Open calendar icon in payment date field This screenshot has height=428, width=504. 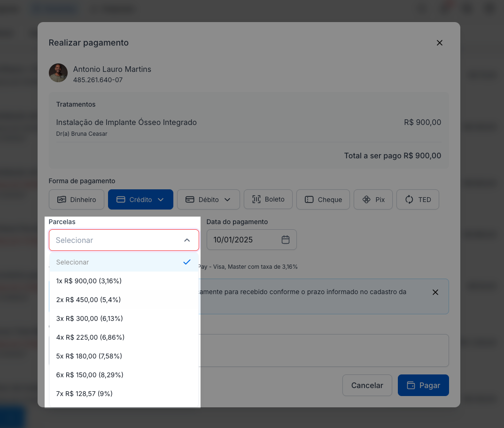pyautogui.click(x=286, y=240)
